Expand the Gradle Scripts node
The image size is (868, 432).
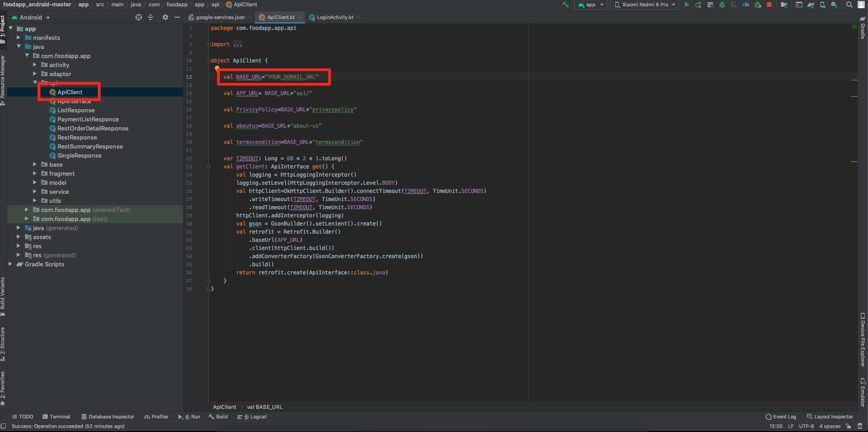10,264
